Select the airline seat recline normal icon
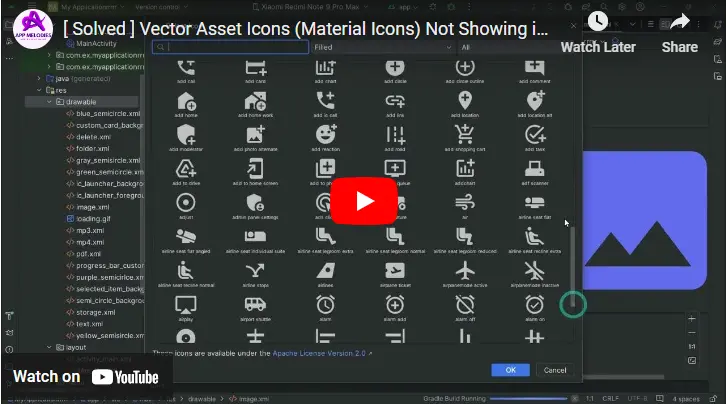The height and width of the screenshot is (404, 726). point(186,271)
